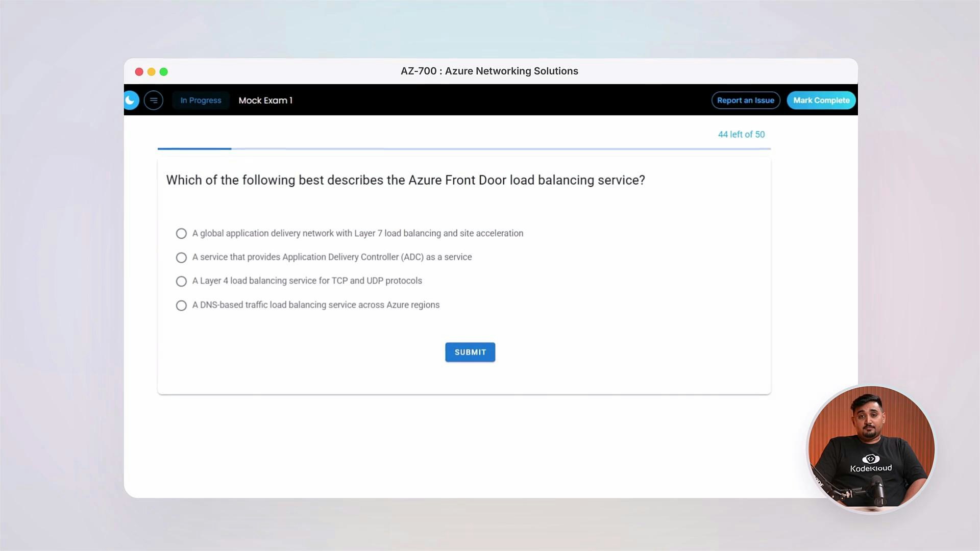Click Mark Complete
The image size is (980, 551).
[x=821, y=100]
